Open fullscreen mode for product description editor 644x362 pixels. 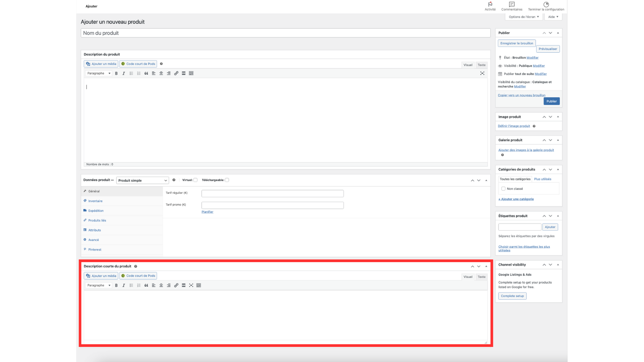(482, 73)
